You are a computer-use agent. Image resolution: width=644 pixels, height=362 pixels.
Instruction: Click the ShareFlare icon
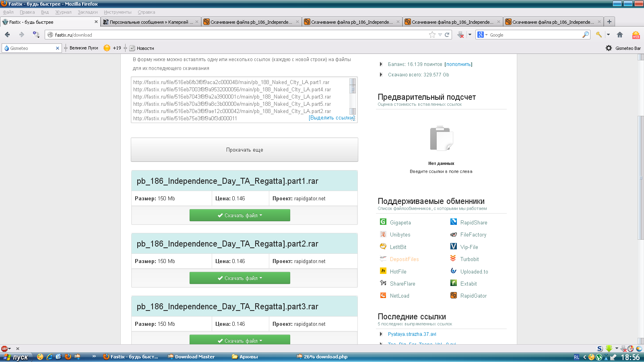[383, 283]
